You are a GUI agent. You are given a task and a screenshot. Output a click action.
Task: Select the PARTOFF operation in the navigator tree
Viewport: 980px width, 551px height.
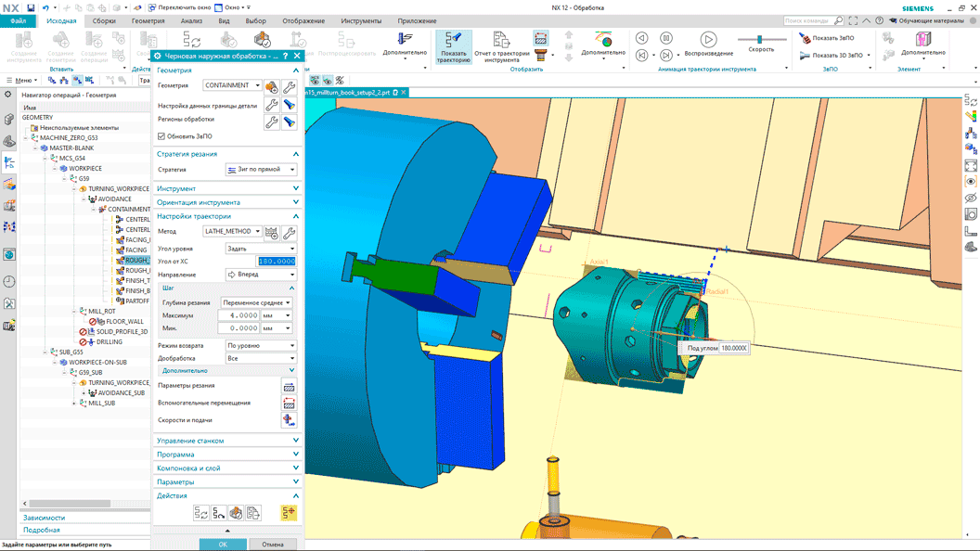136,301
